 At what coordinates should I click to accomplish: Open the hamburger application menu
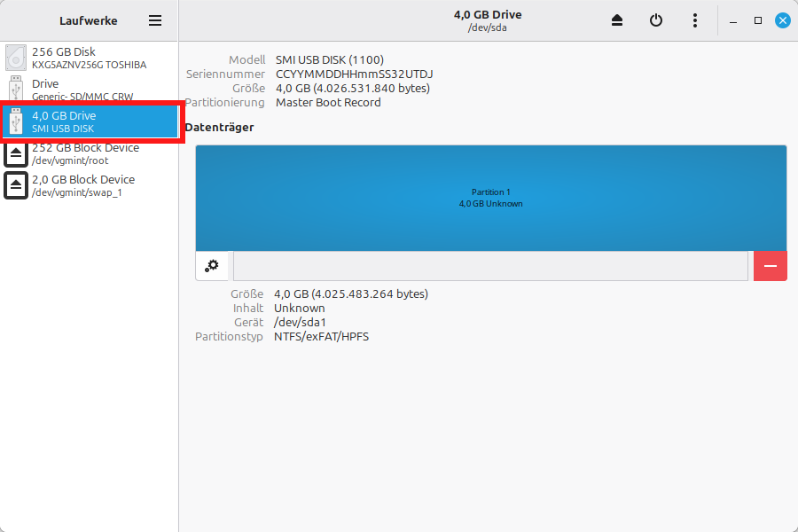coord(155,20)
